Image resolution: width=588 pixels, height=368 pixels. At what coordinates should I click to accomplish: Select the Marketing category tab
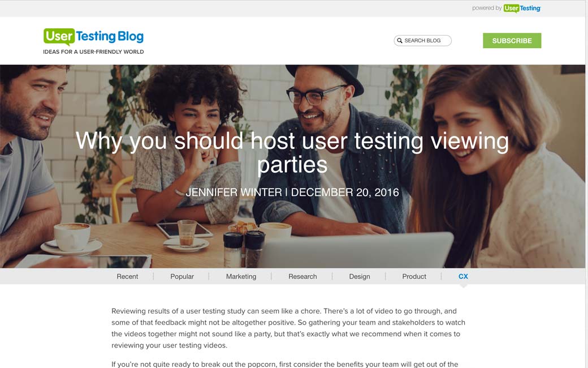[241, 276]
